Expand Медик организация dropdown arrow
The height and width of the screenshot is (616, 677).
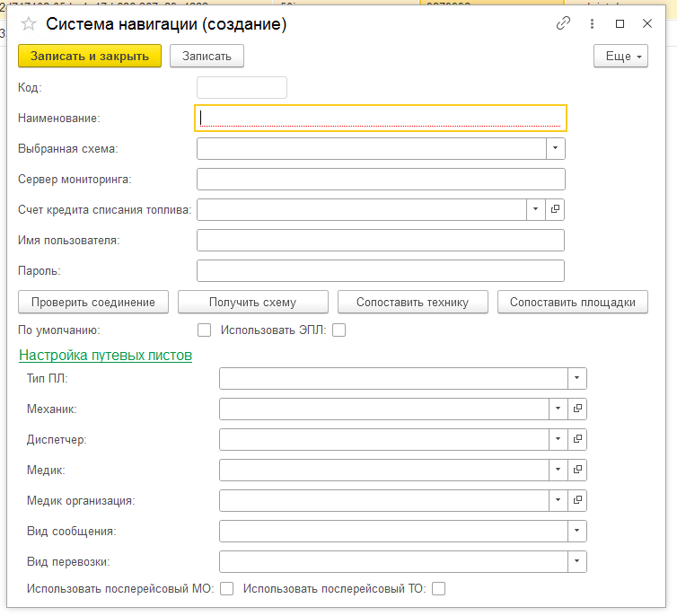pyautogui.click(x=558, y=500)
